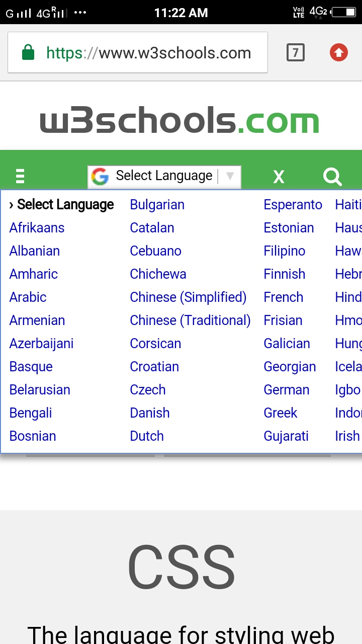Translate page to Greek
The image size is (362, 644).
point(281,413)
